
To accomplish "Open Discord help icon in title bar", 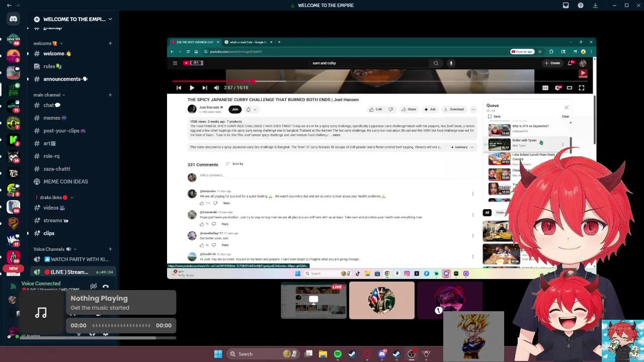I will pyautogui.click(x=581, y=5).
